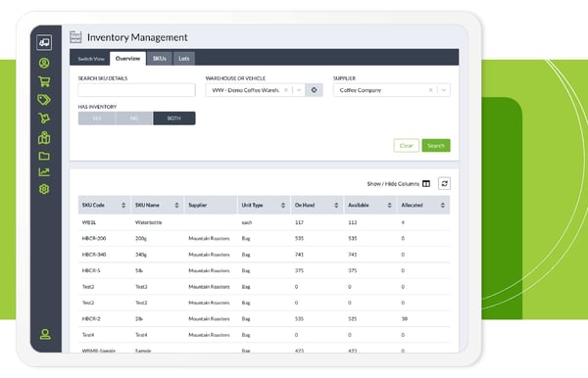
Task: Set Has Inventory filter to Both
Action: coord(174,118)
